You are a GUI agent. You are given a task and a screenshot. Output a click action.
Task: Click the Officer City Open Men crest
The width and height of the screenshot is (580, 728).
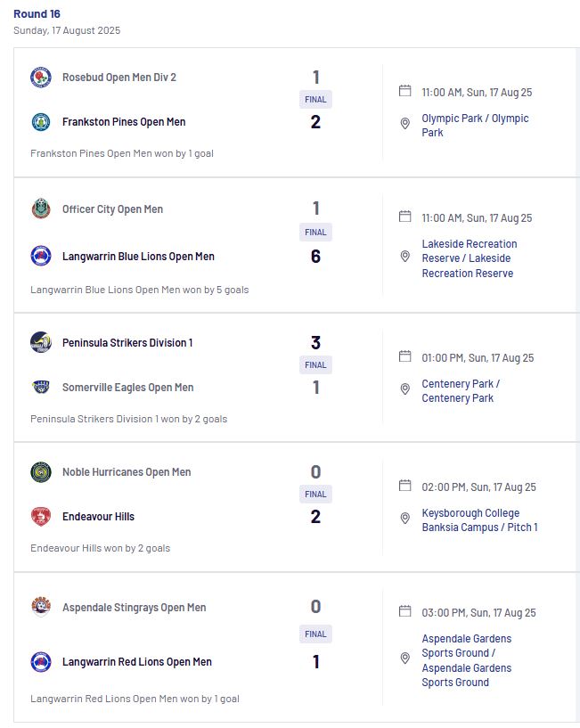tap(41, 209)
